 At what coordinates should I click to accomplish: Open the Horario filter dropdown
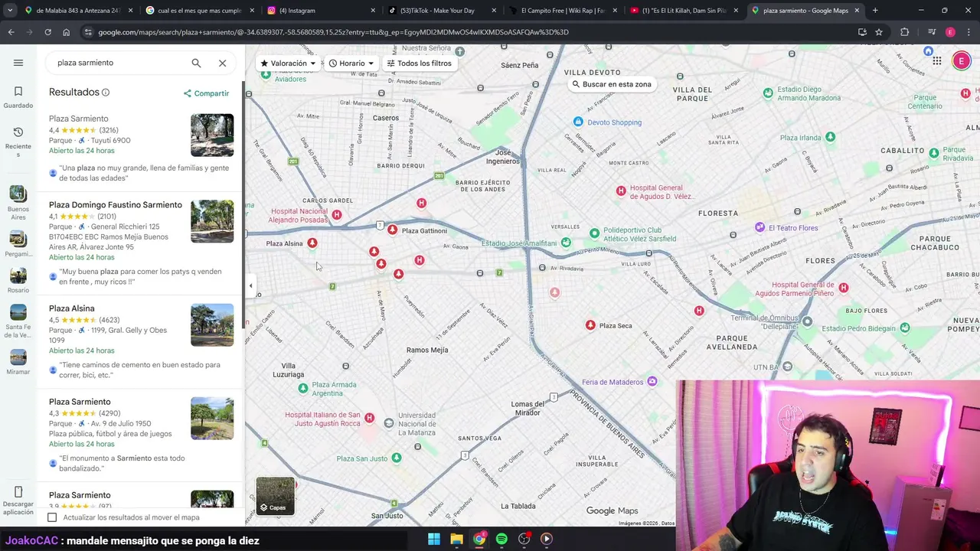tap(351, 64)
